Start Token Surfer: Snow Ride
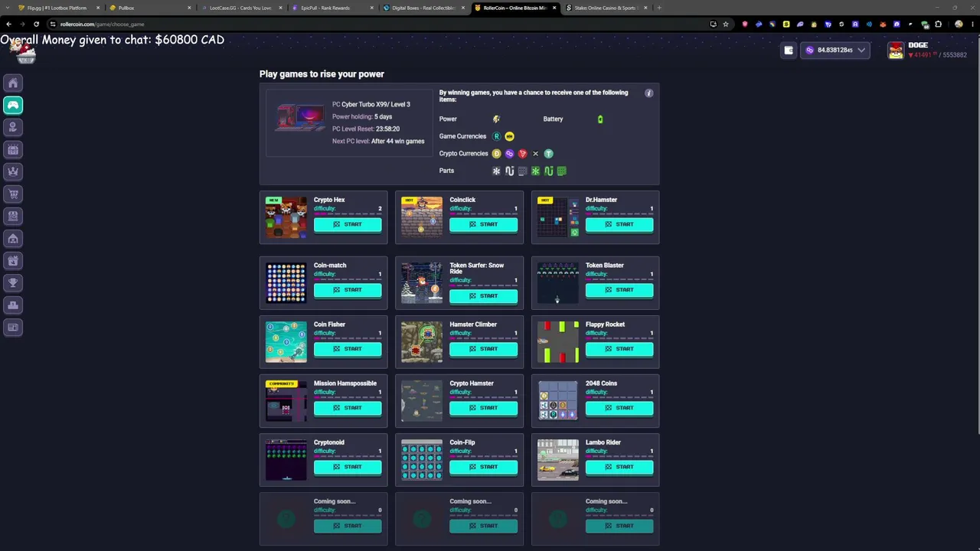980x551 pixels. point(483,296)
